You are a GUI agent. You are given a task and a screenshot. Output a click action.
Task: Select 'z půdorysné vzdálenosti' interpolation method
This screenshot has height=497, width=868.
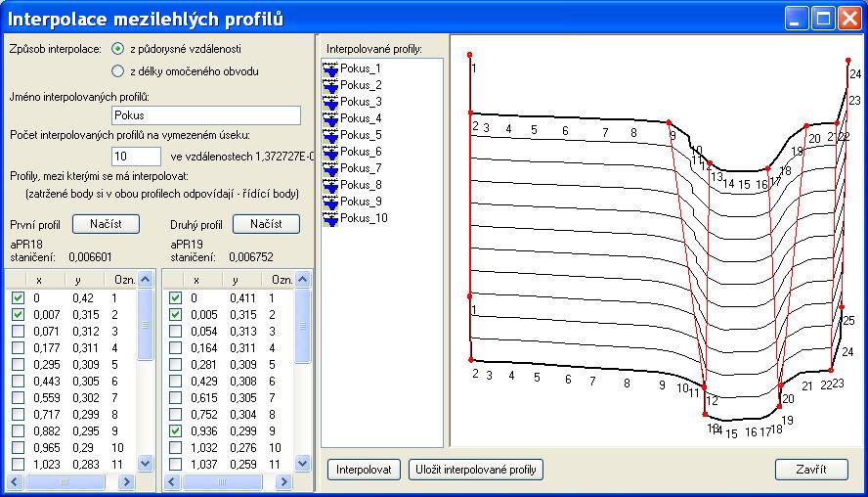(x=117, y=49)
